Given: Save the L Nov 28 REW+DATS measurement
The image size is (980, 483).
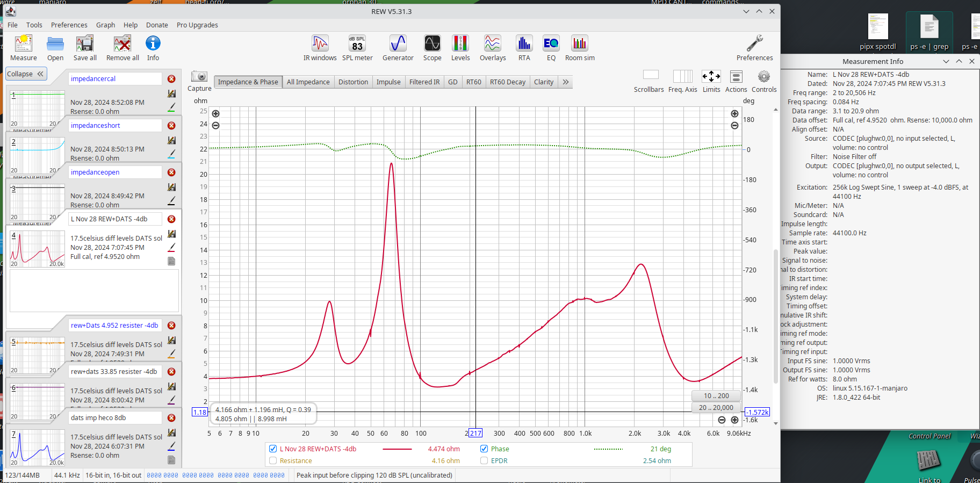Looking at the screenshot, I should [172, 234].
